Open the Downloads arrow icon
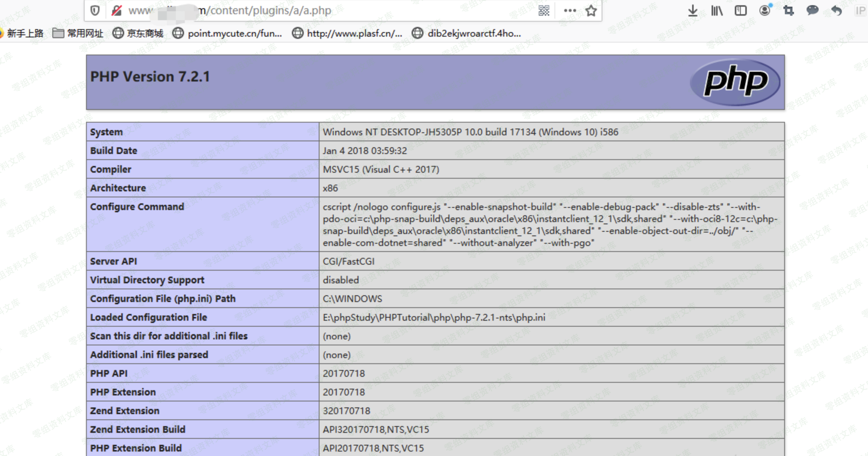868x456 pixels. point(693,10)
